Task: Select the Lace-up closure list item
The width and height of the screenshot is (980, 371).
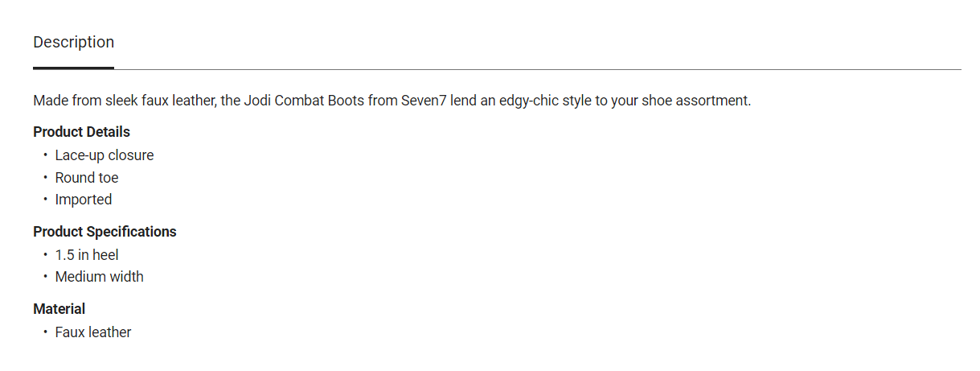Action: 104,155
